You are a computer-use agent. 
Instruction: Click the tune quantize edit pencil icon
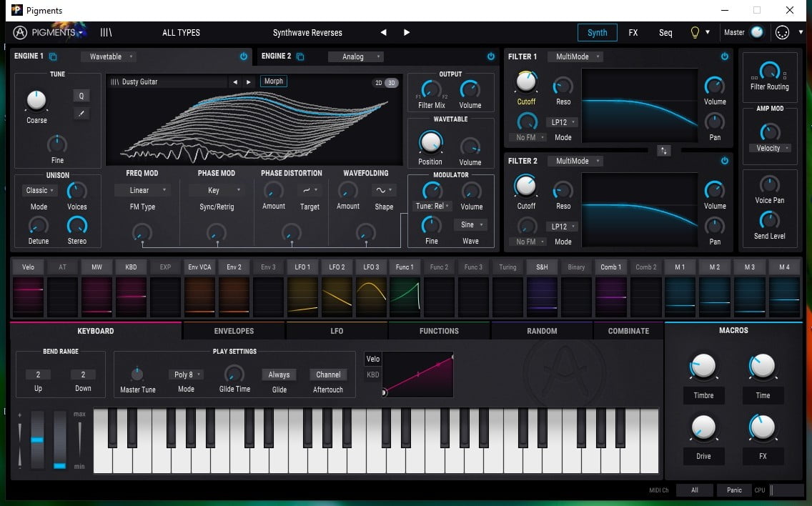(x=81, y=114)
